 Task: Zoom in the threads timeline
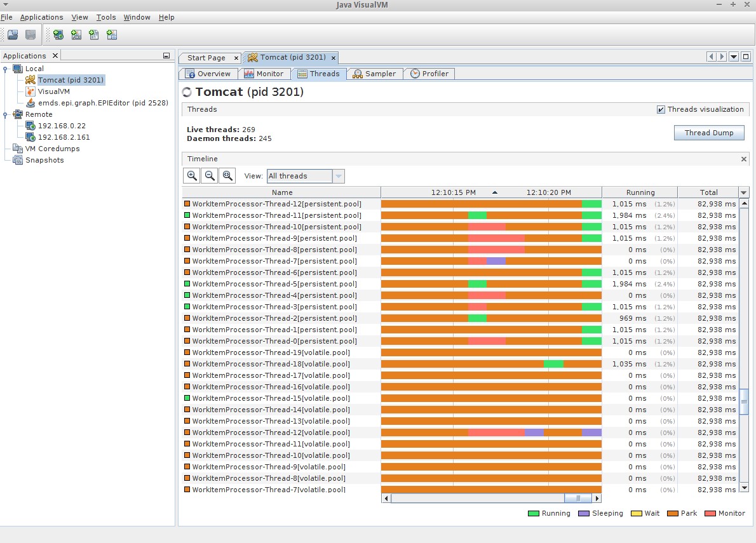click(x=192, y=176)
